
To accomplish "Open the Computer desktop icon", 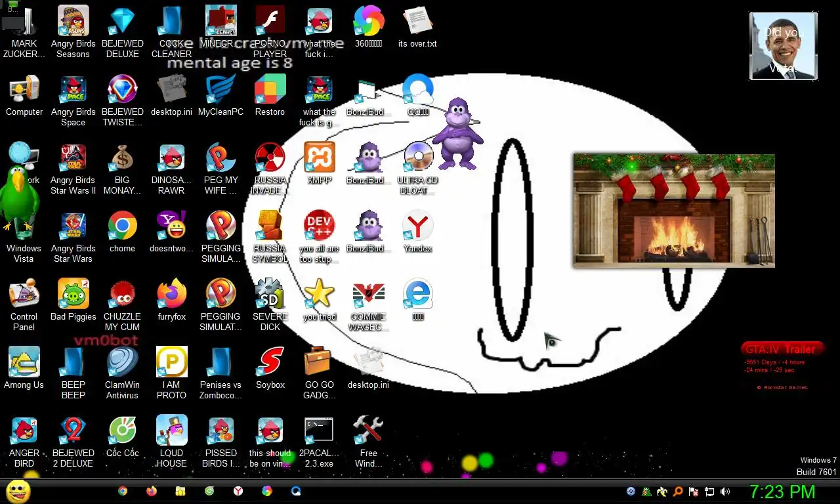I will coord(24,96).
